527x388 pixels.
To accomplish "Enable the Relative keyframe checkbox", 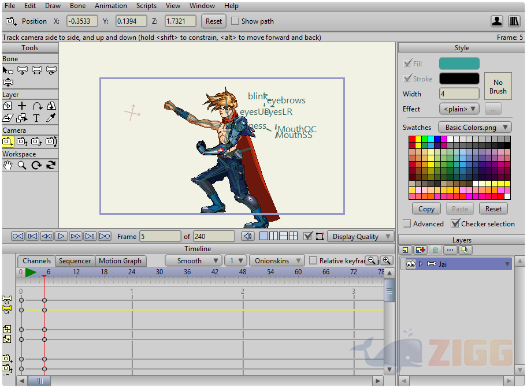I will coord(313,261).
